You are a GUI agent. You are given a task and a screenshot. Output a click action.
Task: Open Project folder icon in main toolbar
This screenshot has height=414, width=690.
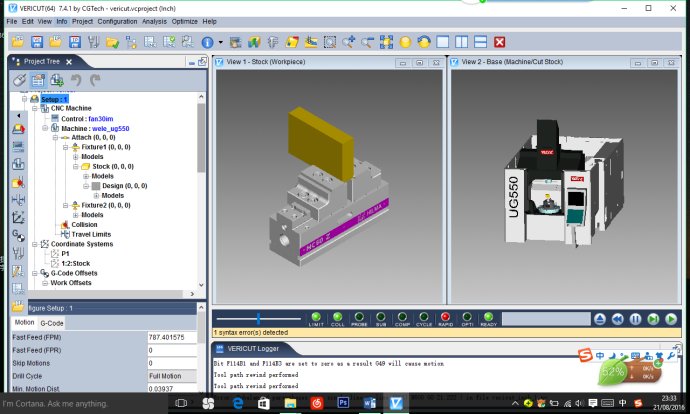[x=18, y=42]
